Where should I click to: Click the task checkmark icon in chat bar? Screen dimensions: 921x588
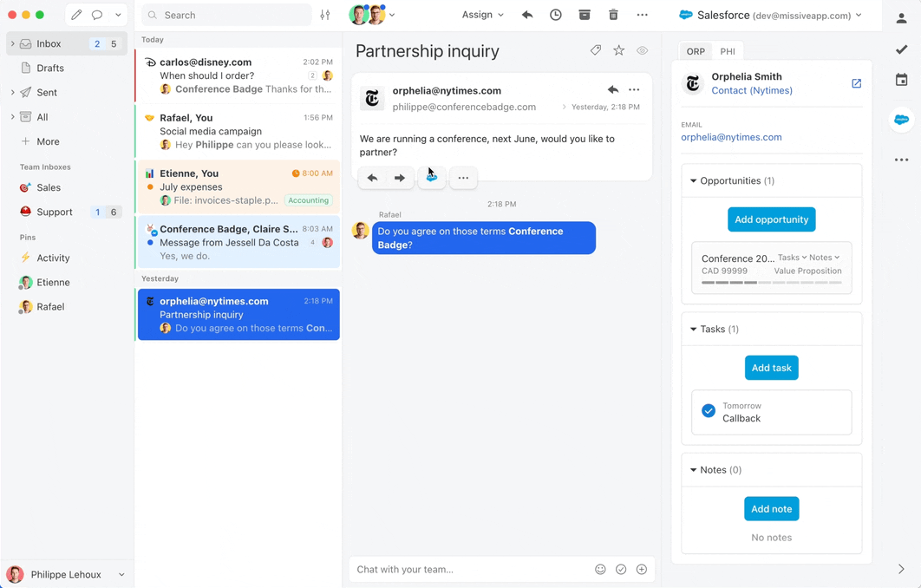point(621,570)
